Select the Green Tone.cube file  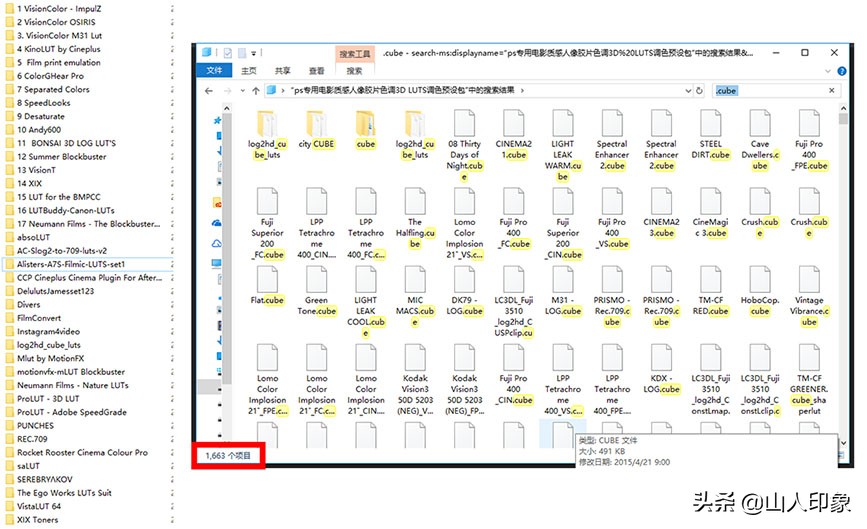[316, 291]
